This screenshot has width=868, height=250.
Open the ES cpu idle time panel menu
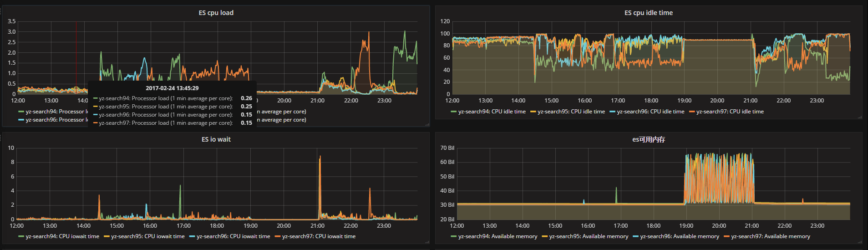coord(648,13)
